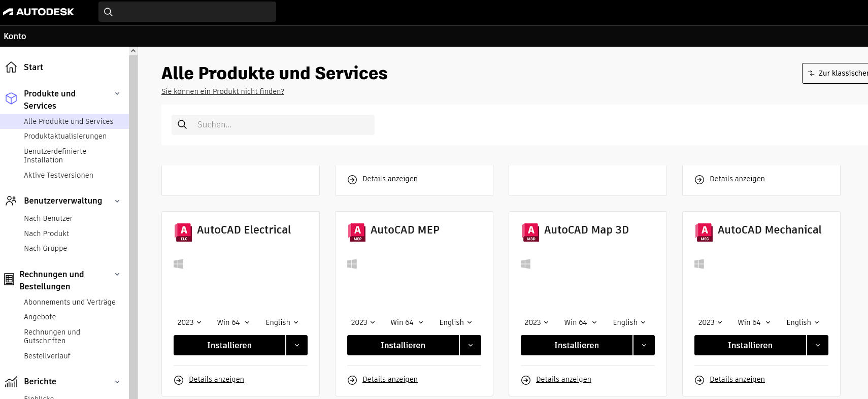Collapse the Rechnungen und Bestellungen section
This screenshot has height=399, width=868.
point(117,274)
